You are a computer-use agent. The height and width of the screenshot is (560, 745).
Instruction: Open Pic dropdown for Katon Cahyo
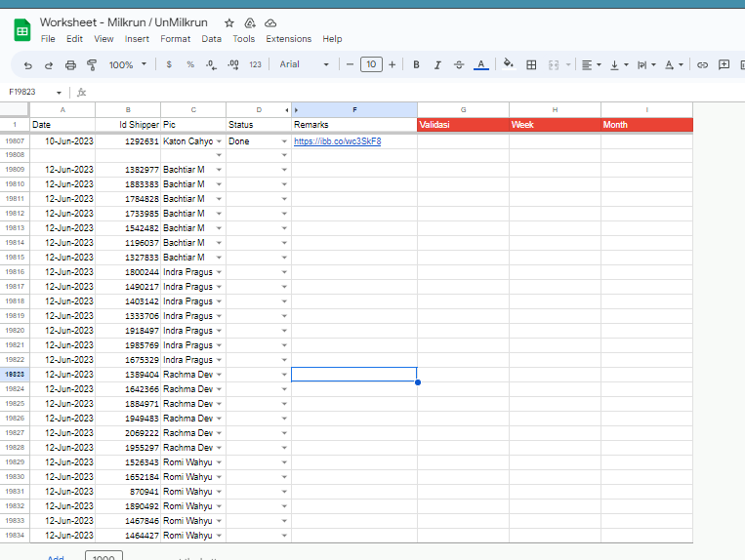[219, 141]
